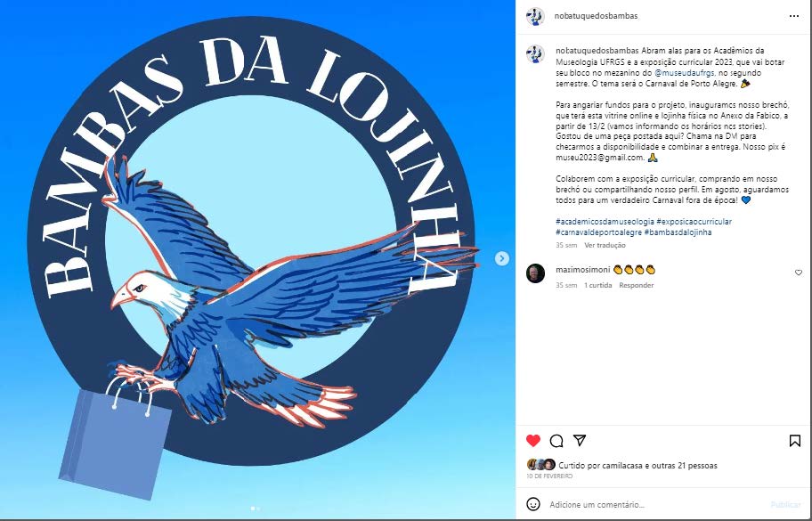Share the post via paper plane icon
This screenshot has width=812, height=521.
click(580, 440)
